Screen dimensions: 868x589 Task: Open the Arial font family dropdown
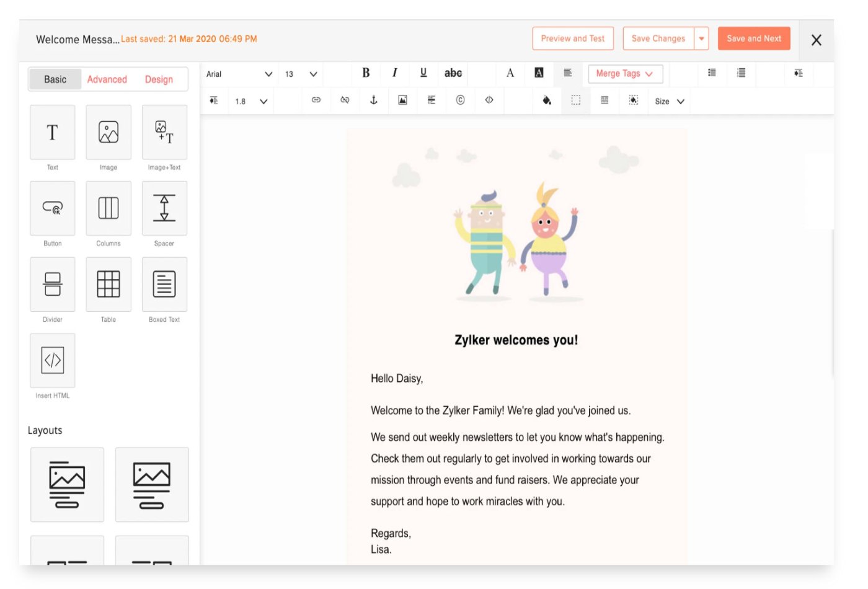[x=239, y=74]
